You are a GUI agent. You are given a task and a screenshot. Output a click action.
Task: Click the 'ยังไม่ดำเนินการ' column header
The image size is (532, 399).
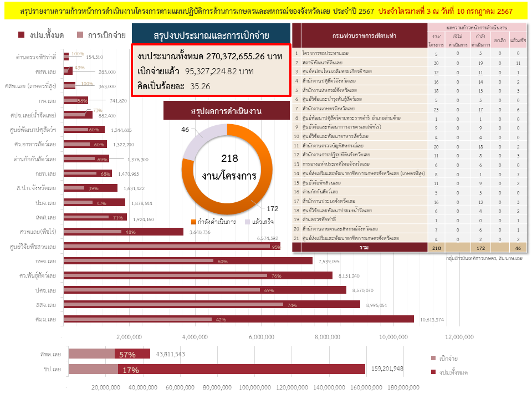(458, 40)
